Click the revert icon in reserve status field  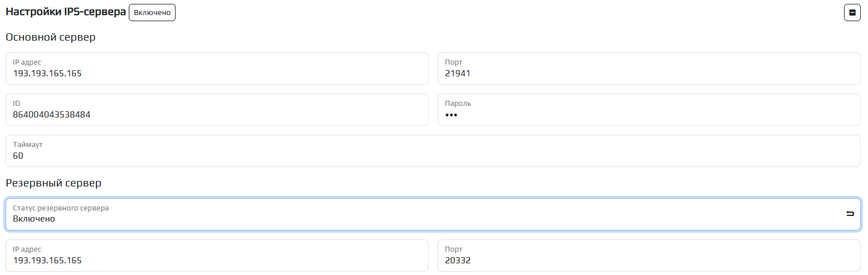[850, 214]
